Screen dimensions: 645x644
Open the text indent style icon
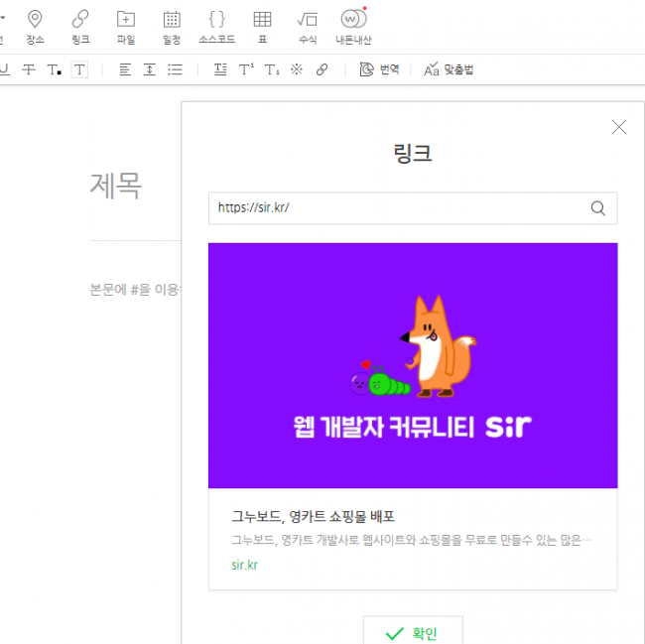[220, 69]
